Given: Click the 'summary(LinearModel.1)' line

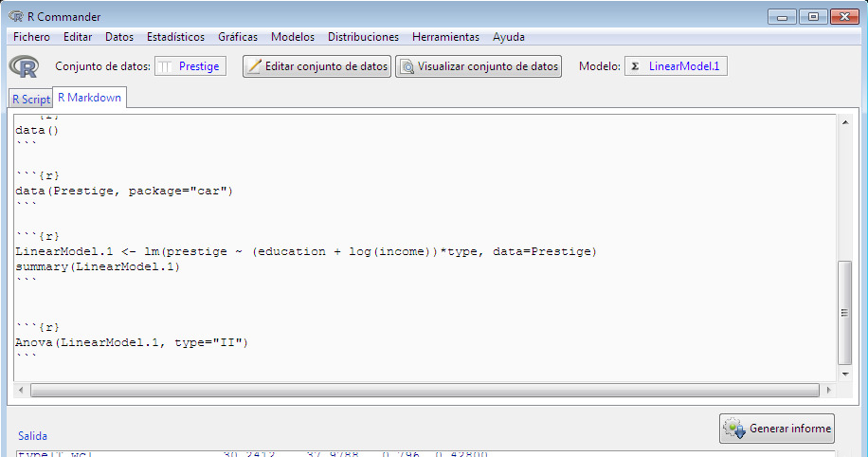Looking at the screenshot, I should (x=98, y=267).
